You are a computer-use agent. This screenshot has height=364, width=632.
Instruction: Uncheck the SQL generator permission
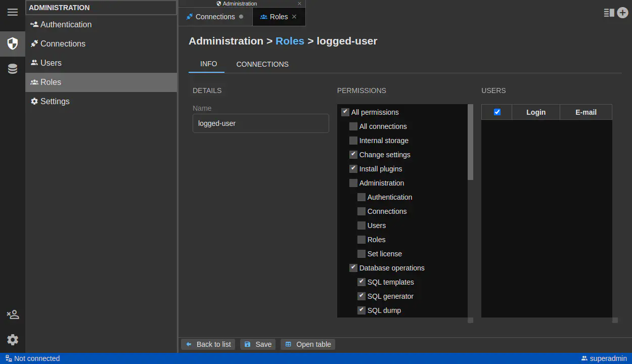click(x=362, y=296)
